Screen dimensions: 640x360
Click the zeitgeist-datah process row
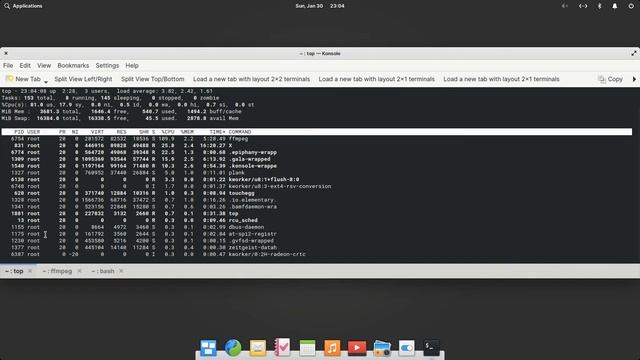(x=317, y=248)
